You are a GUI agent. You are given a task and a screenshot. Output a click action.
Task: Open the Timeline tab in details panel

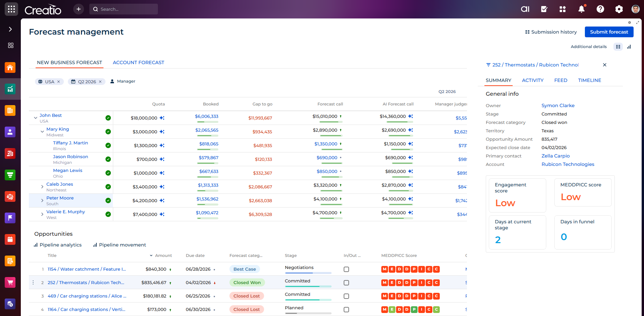coord(589,80)
